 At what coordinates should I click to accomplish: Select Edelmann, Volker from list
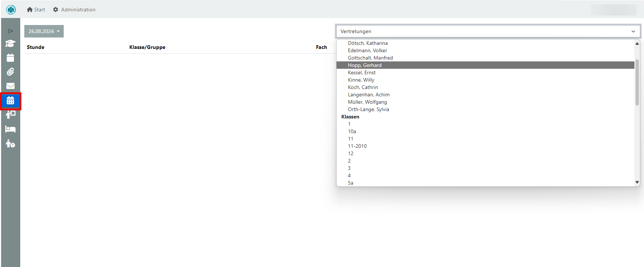[485, 50]
